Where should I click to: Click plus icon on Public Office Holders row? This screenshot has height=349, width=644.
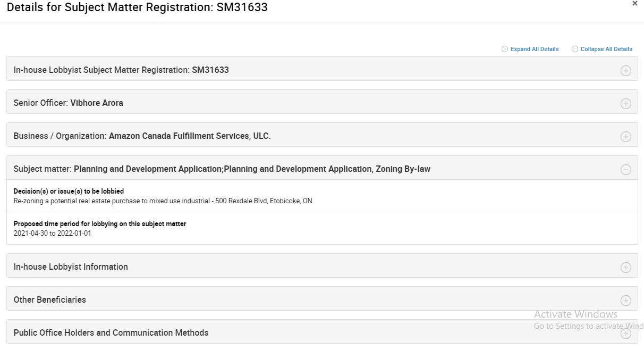[x=626, y=334]
